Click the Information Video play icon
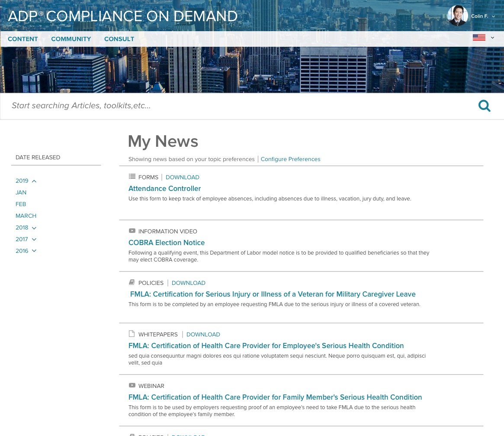504x436 pixels. (132, 231)
